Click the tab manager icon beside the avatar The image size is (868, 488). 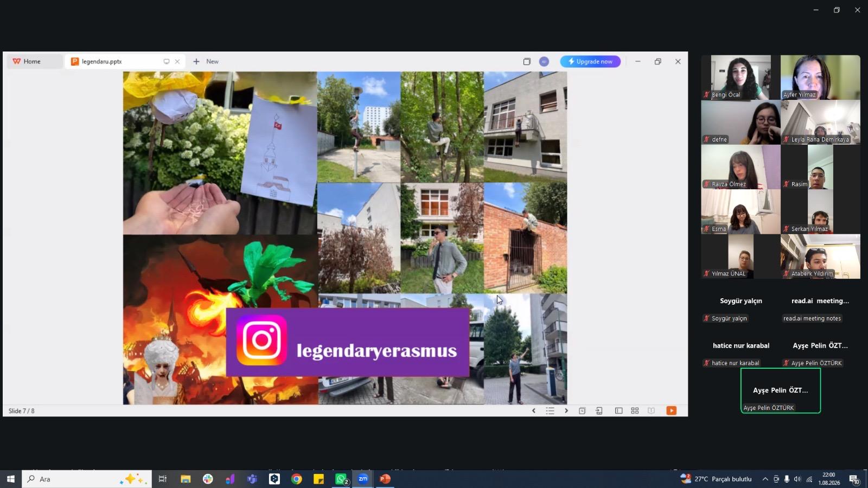click(x=527, y=61)
